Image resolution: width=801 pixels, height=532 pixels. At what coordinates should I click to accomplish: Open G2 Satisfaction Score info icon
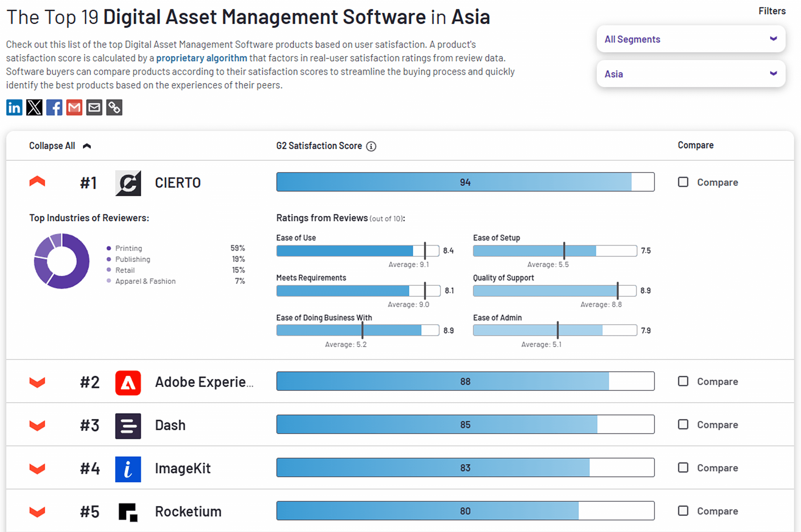click(x=371, y=146)
